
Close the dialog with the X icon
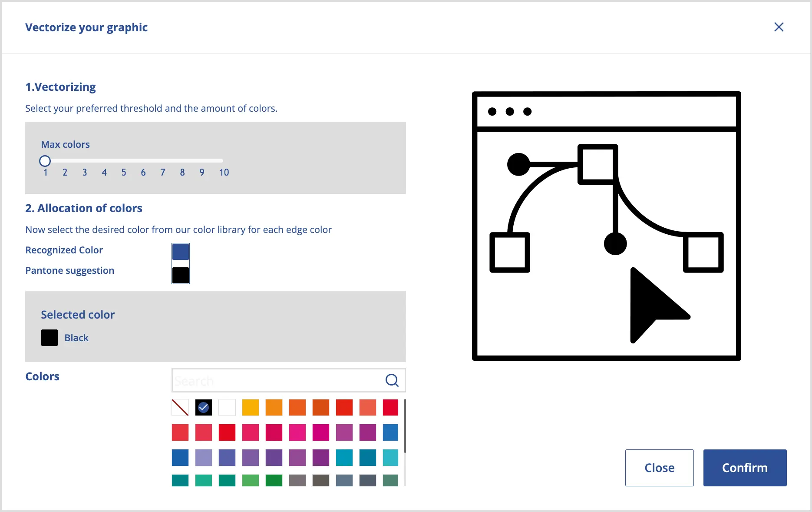point(779,27)
